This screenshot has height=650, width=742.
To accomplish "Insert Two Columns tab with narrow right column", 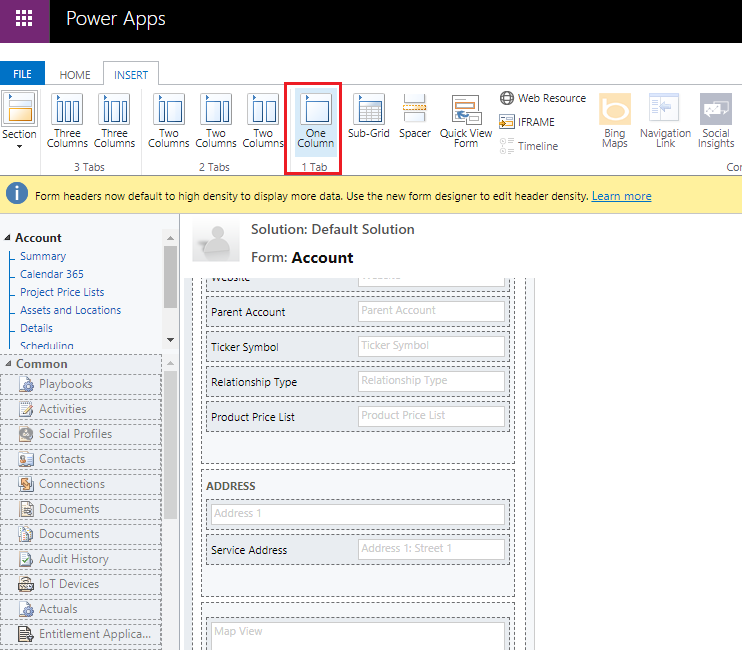I will tap(216, 121).
